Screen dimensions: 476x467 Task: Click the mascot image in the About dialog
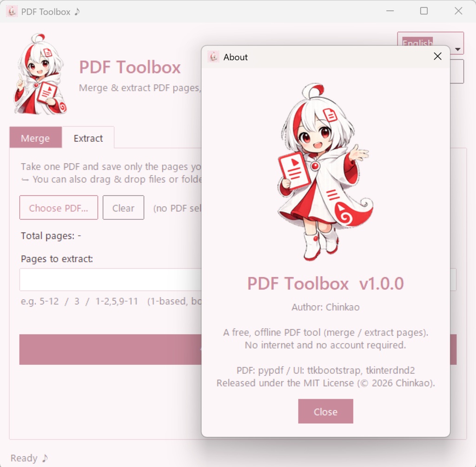click(x=325, y=171)
